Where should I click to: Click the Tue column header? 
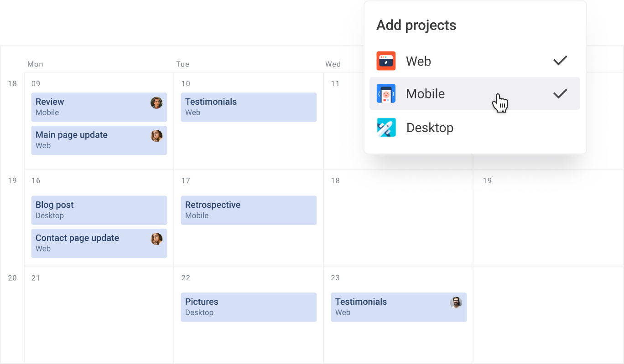[x=182, y=64]
